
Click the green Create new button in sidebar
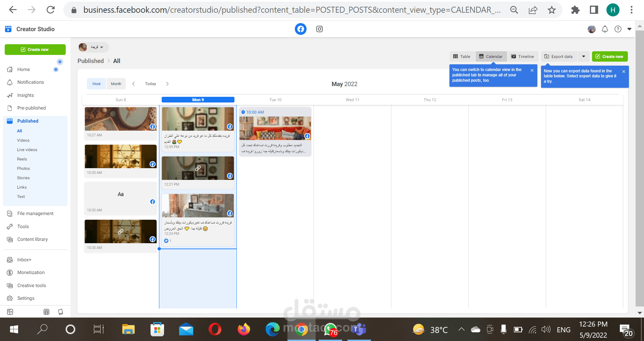pos(35,50)
